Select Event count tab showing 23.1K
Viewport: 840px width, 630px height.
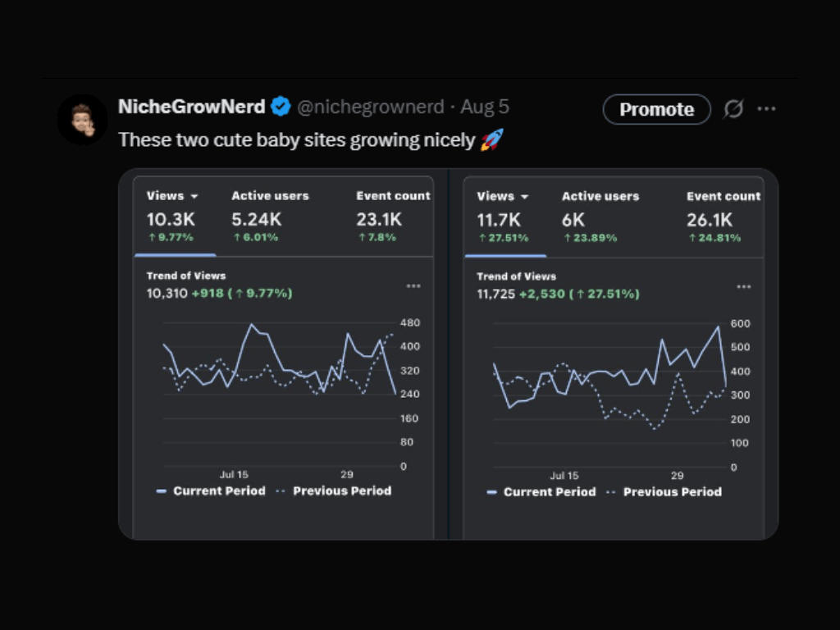(x=393, y=196)
